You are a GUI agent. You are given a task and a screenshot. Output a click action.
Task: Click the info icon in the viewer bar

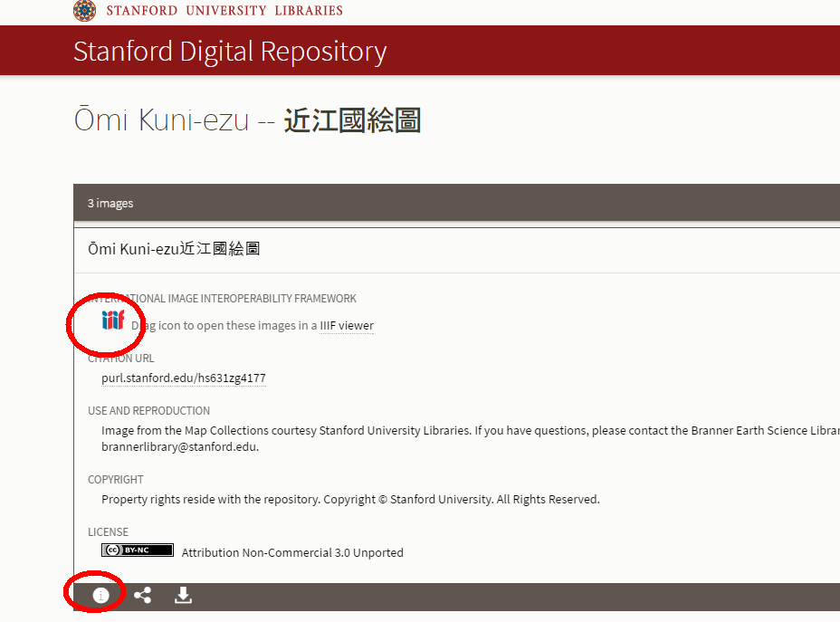pos(100,595)
